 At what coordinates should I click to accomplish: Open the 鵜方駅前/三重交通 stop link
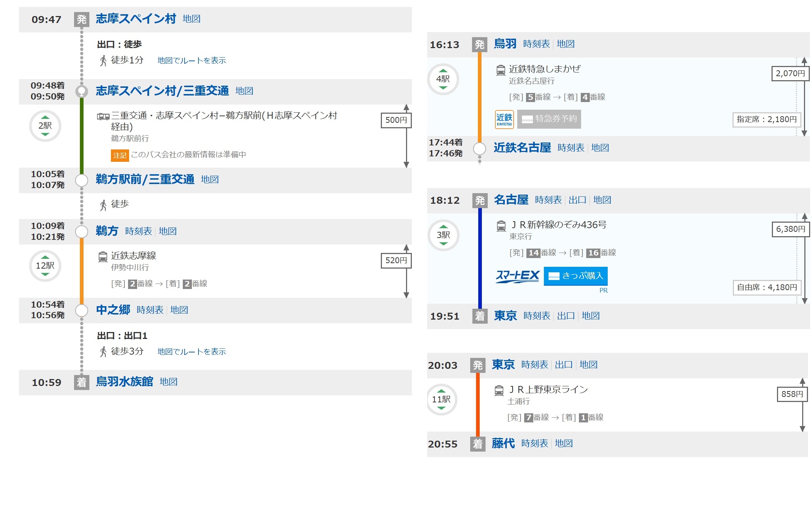coord(145,179)
